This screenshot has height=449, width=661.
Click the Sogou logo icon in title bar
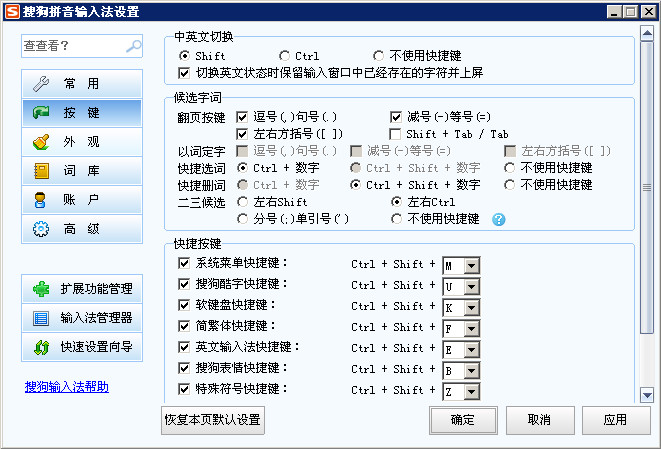pyautogui.click(x=12, y=11)
